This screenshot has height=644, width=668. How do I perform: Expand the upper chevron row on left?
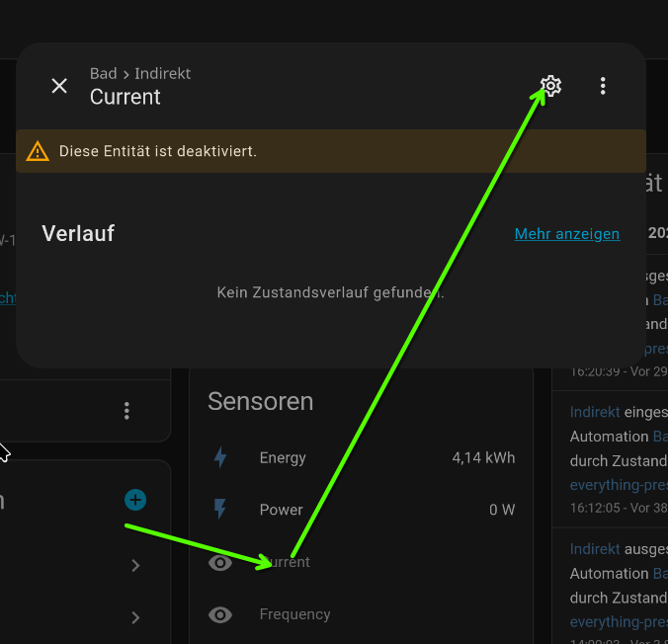pyautogui.click(x=135, y=566)
